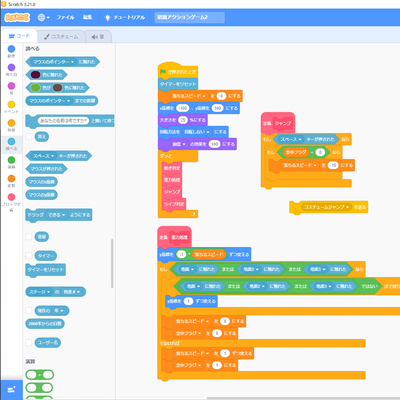Click the dark maroon color swatch in touching-color block
400x400 pixels.
tap(35, 75)
